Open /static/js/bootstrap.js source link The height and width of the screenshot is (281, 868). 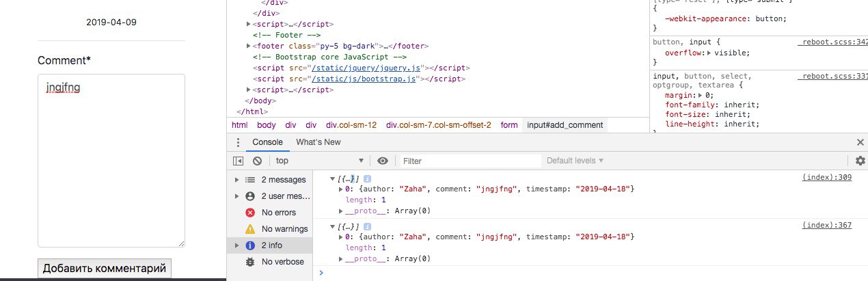click(364, 79)
